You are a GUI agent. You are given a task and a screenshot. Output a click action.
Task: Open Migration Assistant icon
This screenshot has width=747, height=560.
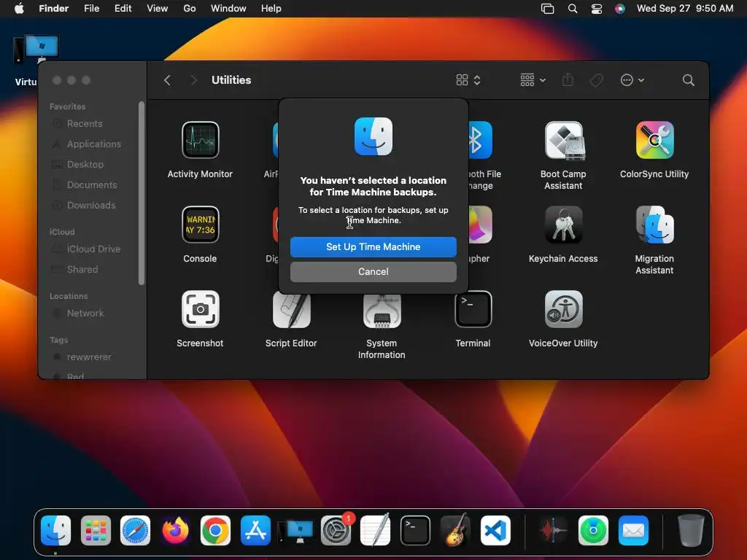654,225
